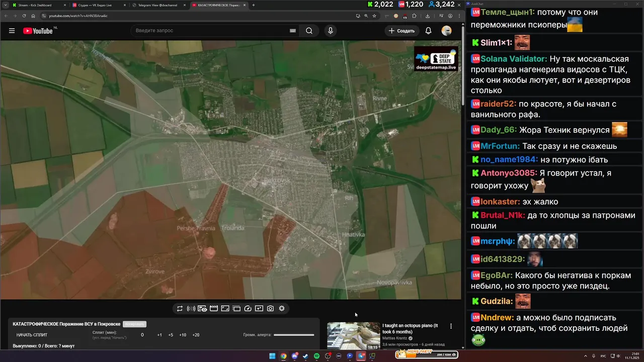Click MrFortun username in chat
Screen dimensions: 644x362
coord(500,146)
